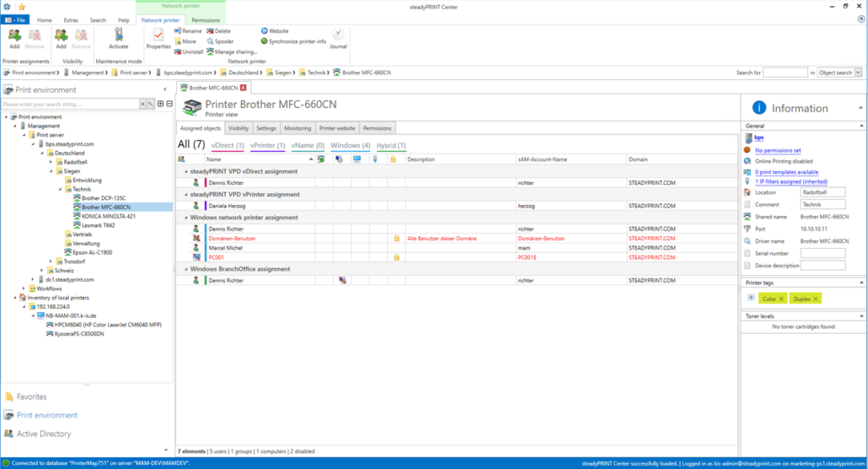
Task: Filter by vPrinter (1) assignments
Action: [x=267, y=145]
